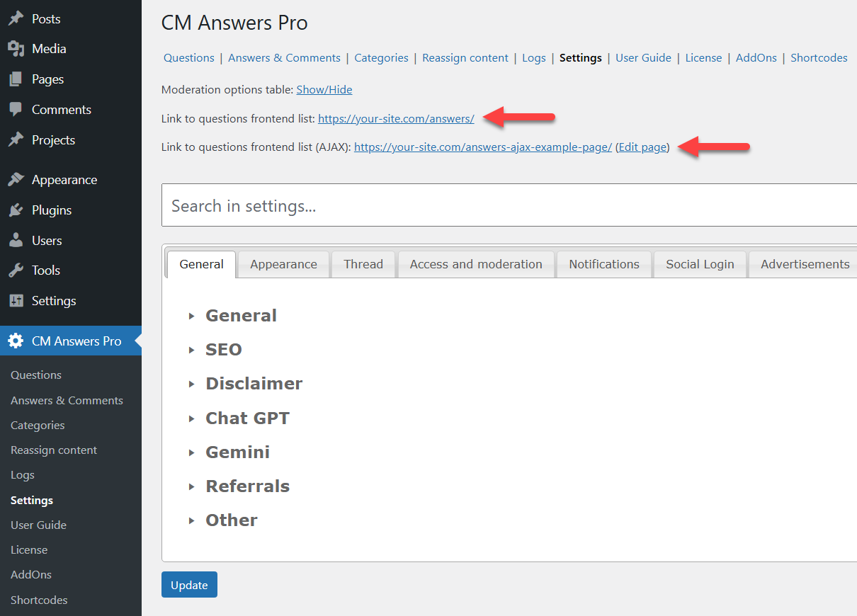Click the Plugins plug icon
857x616 pixels.
[x=16, y=210]
